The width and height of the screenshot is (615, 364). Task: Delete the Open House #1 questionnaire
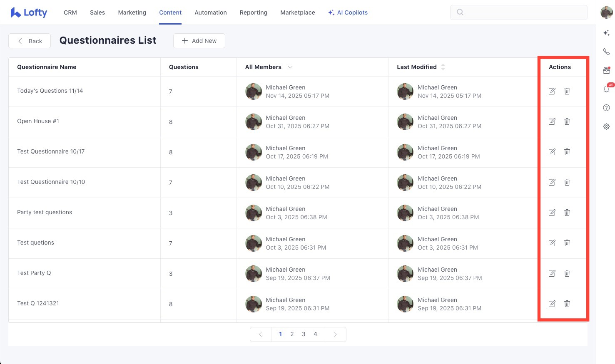567,121
